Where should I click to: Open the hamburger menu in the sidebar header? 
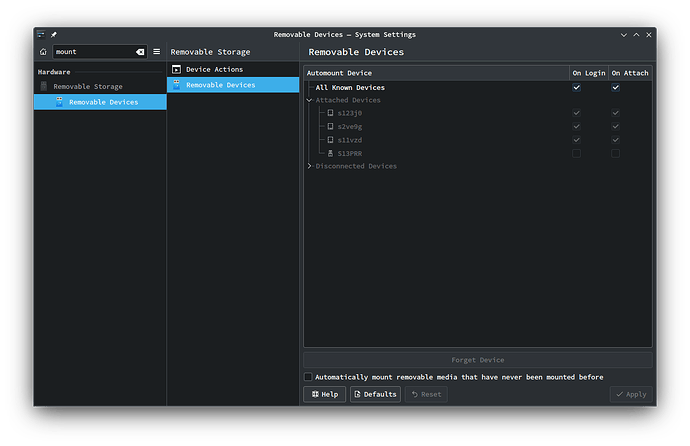[x=156, y=51]
